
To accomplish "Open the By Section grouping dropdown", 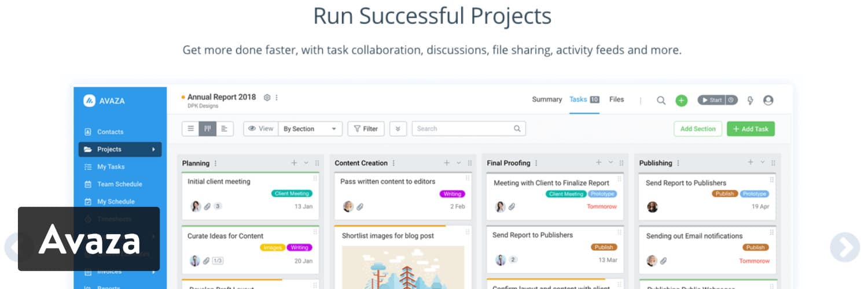I will pyautogui.click(x=310, y=129).
